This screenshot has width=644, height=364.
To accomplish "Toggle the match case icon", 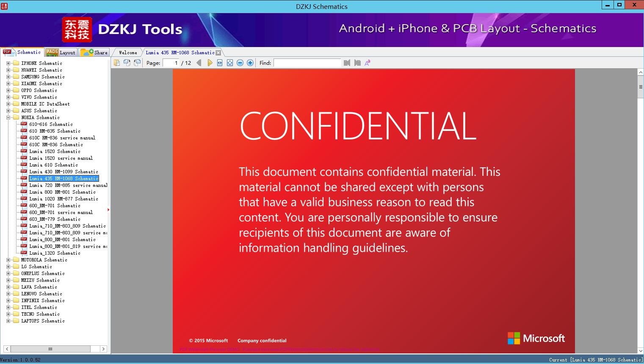I will click(x=368, y=63).
